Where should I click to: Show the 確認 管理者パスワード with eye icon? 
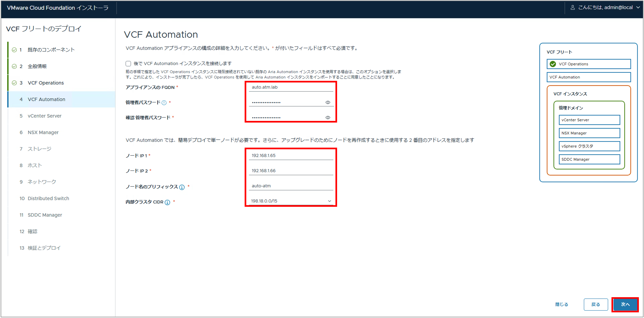pos(328,118)
